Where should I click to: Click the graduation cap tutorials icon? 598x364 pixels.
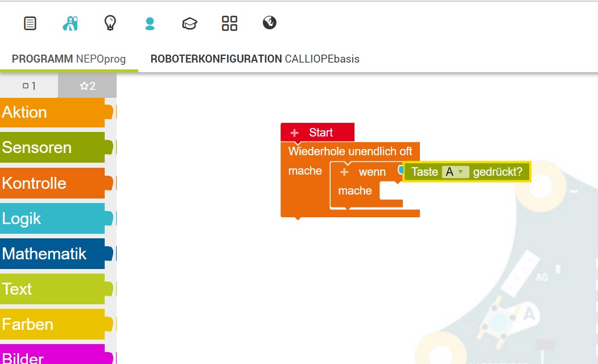(189, 23)
